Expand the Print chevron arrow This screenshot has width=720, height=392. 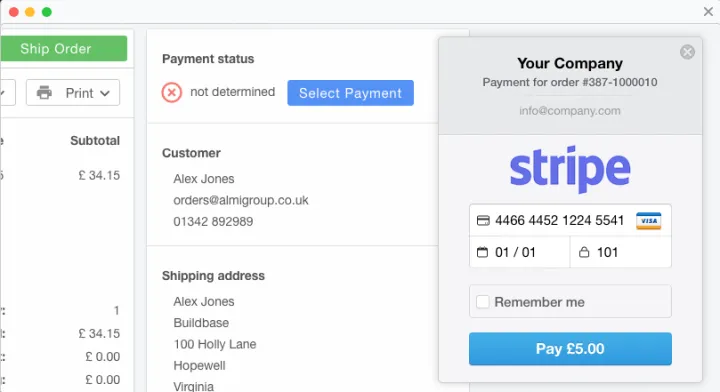point(105,93)
